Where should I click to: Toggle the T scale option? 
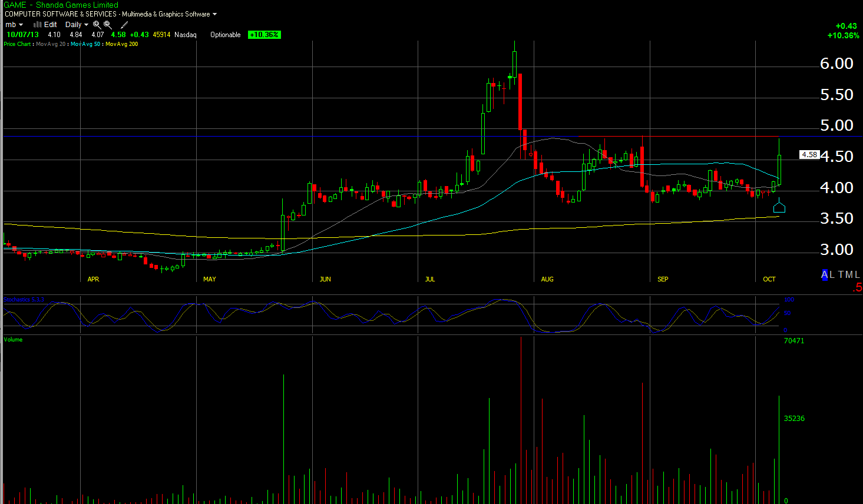pyautogui.click(x=841, y=274)
